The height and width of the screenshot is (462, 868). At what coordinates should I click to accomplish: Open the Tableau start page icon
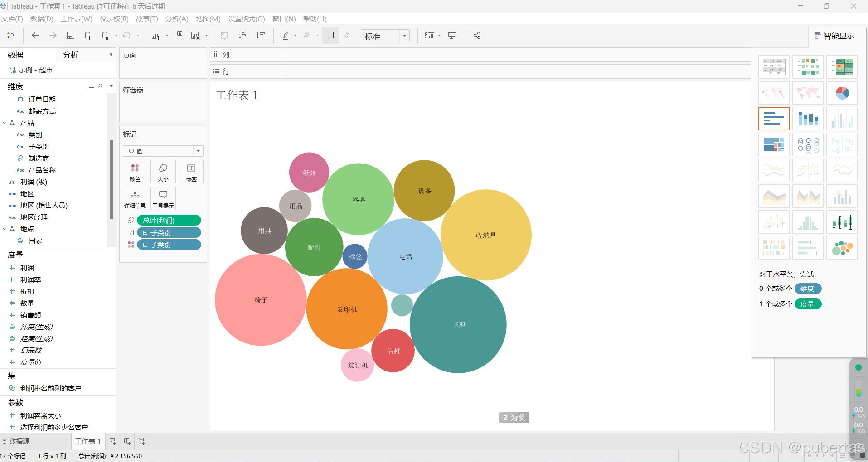pyautogui.click(x=10, y=35)
